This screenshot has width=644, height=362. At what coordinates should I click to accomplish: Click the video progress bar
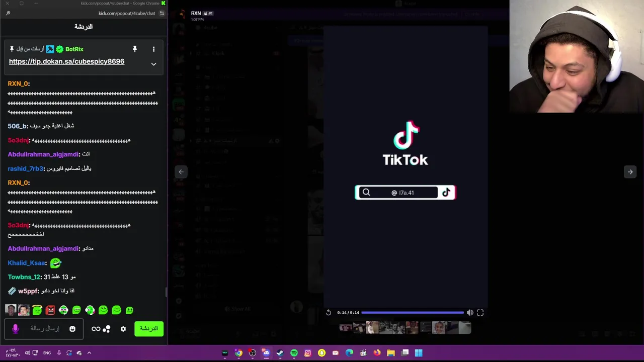[413, 313]
